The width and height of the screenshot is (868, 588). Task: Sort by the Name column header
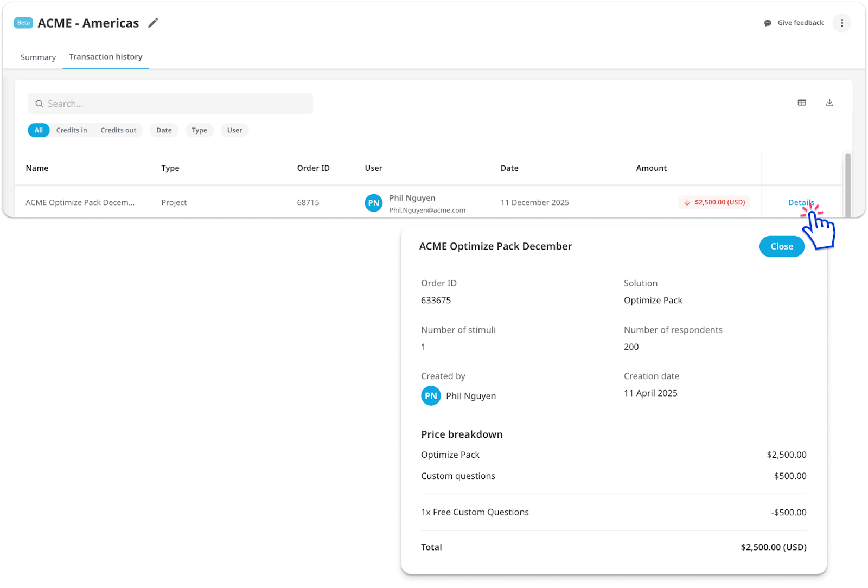click(x=37, y=168)
